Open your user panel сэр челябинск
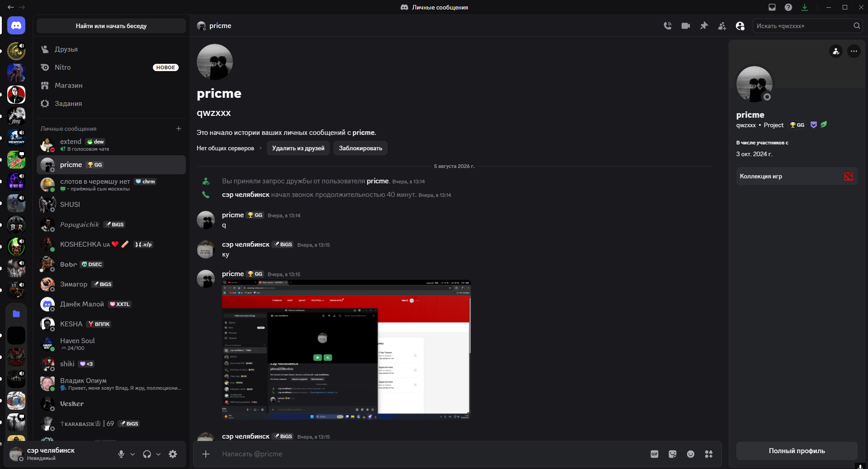Screen dimensions: 868x469 pyautogui.click(x=59, y=454)
